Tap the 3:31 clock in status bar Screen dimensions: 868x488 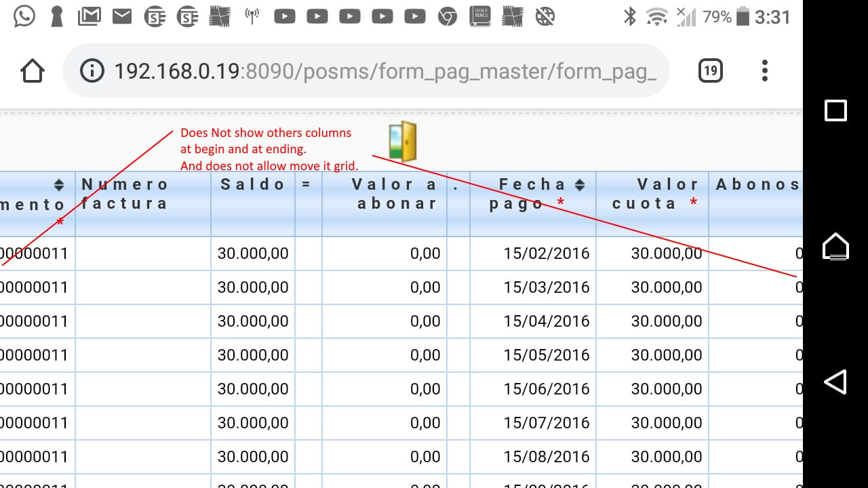pos(773,17)
